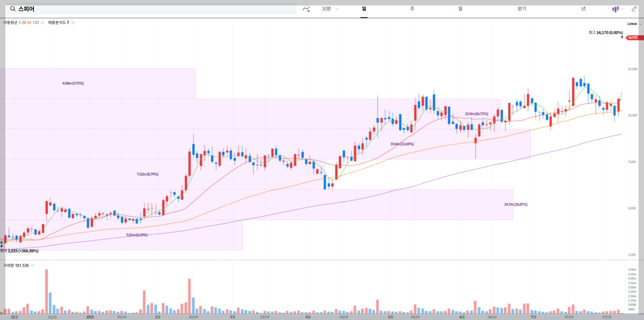Select the pencil drawing tool icon
The width and height of the screenshot is (644, 320).
(634, 9)
